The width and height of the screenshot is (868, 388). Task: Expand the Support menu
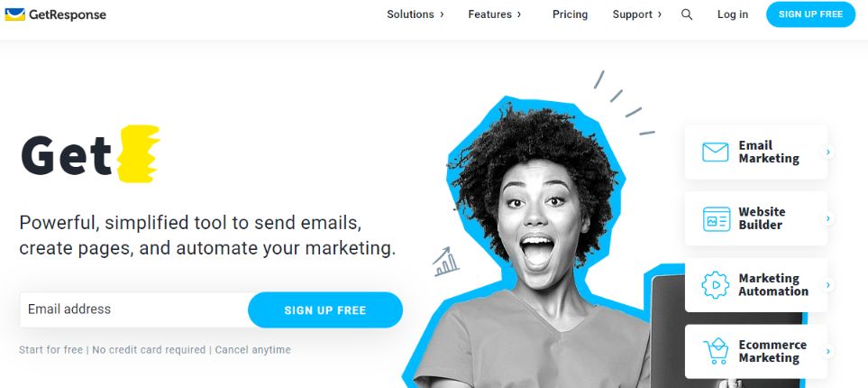pos(636,14)
